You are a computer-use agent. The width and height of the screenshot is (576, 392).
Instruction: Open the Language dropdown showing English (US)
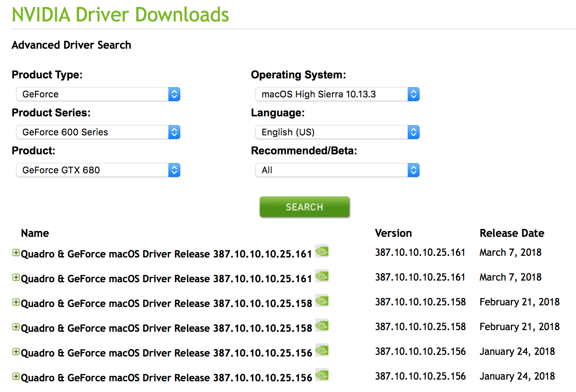[338, 132]
